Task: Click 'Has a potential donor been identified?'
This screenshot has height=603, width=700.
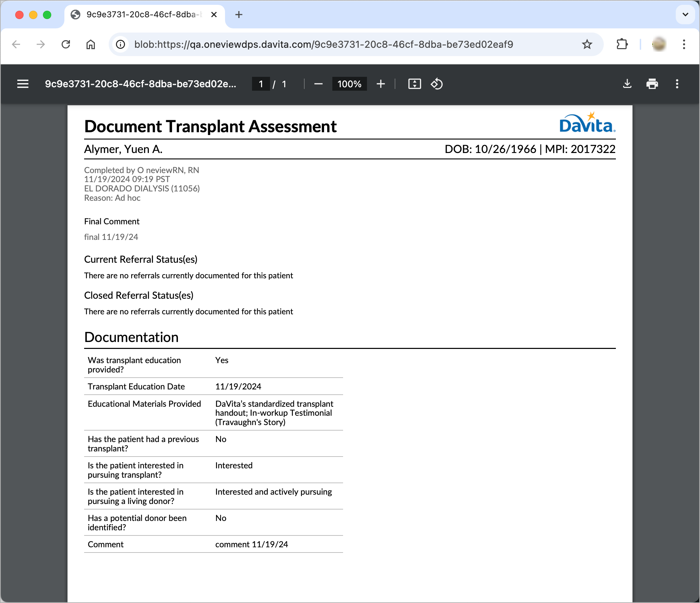Action: (x=137, y=523)
